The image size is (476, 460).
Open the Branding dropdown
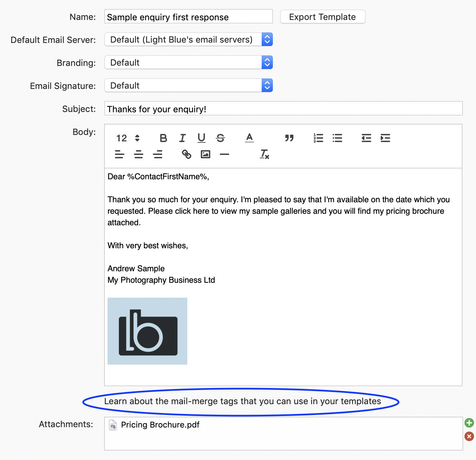pyautogui.click(x=189, y=63)
